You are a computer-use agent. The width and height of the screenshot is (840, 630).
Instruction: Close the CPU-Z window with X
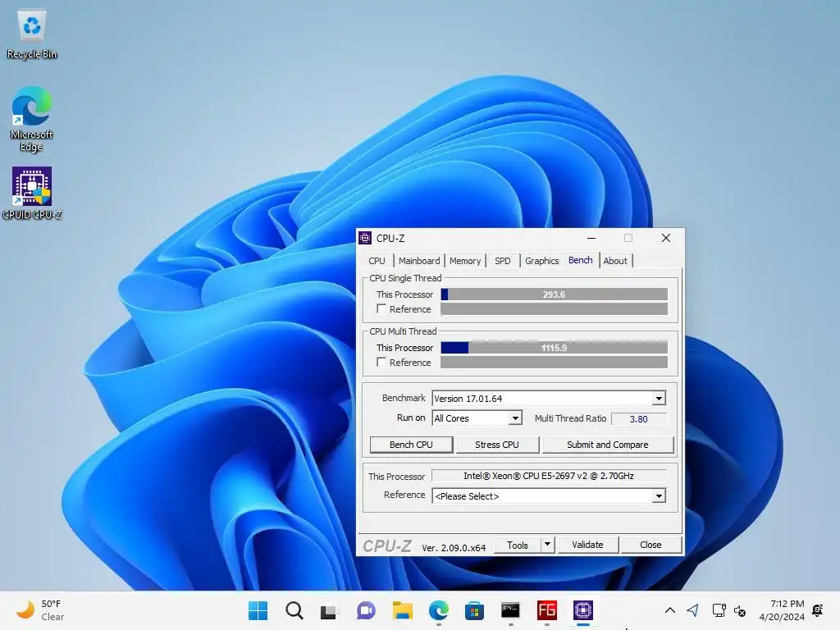point(666,238)
